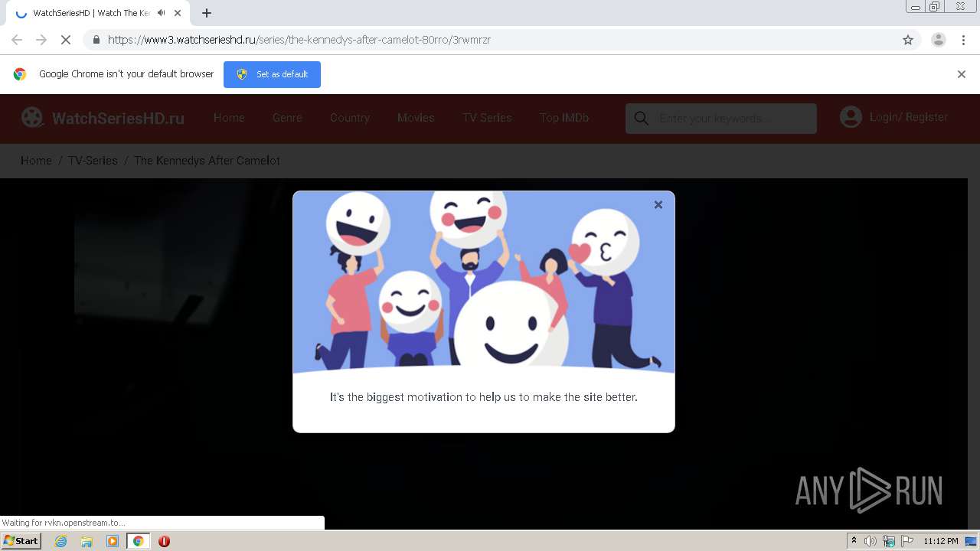Screen dimensions: 980x551
Task: Stop loading the page
Action: [x=66, y=40]
